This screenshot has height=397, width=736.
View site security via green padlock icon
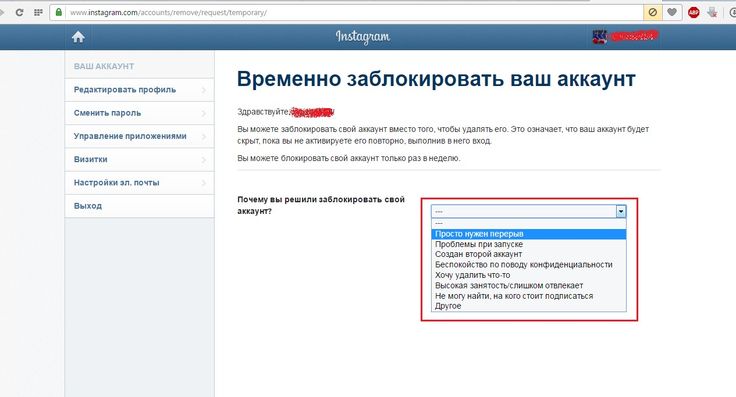pyautogui.click(x=59, y=12)
